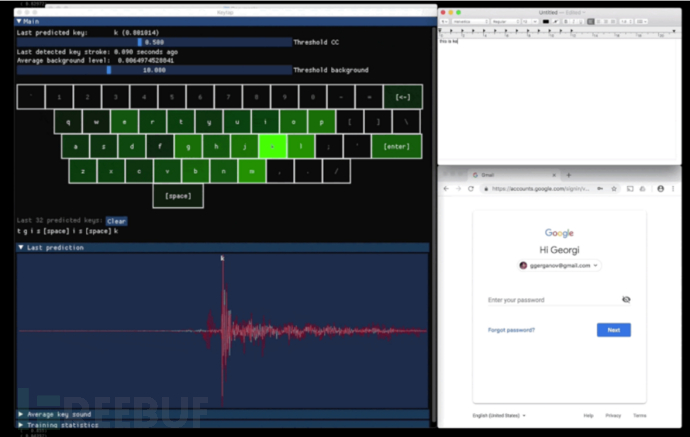Select center alignment in TextEdit
The height and width of the screenshot is (437, 690).
tap(598, 22)
